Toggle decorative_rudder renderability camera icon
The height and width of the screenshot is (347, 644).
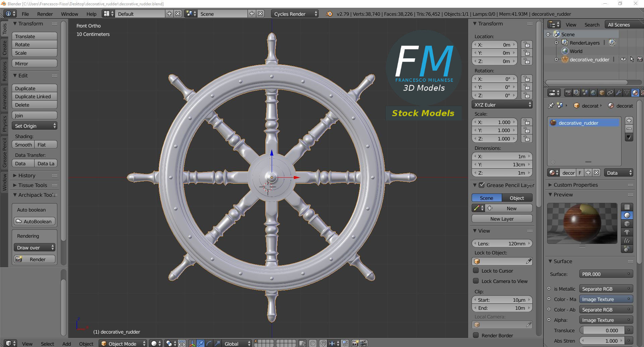tap(640, 59)
